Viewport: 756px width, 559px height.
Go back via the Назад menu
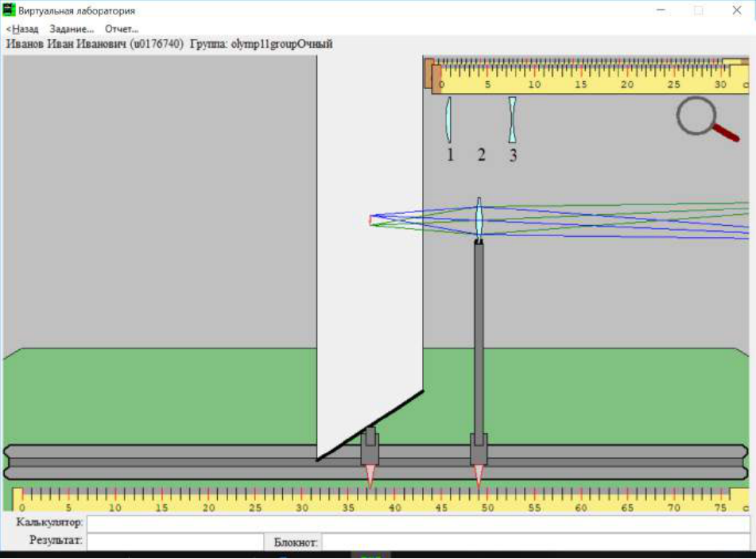coord(22,29)
